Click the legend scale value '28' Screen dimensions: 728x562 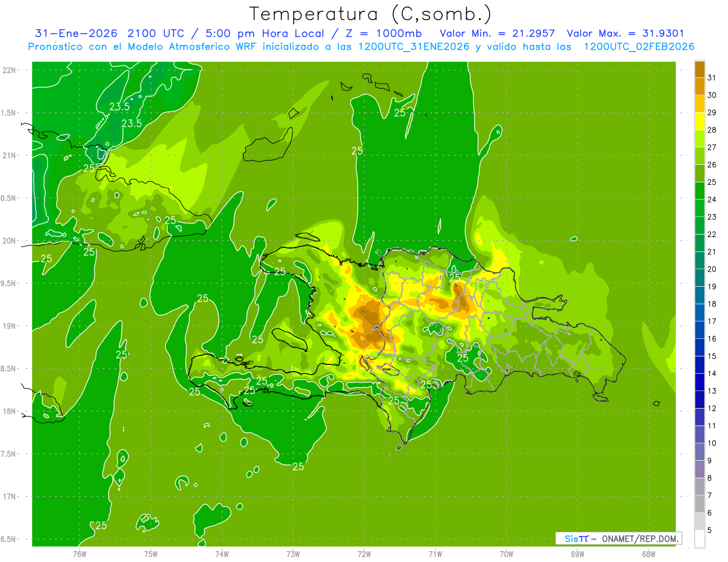pyautogui.click(x=712, y=130)
